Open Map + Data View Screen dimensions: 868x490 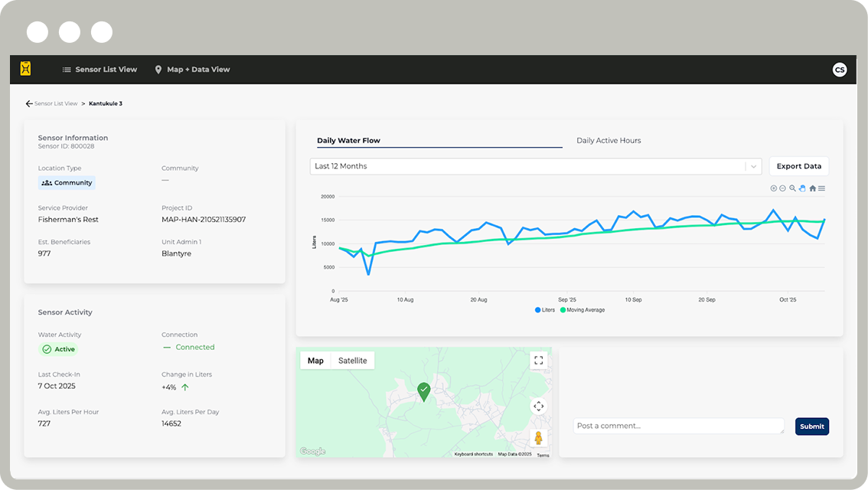coord(192,70)
